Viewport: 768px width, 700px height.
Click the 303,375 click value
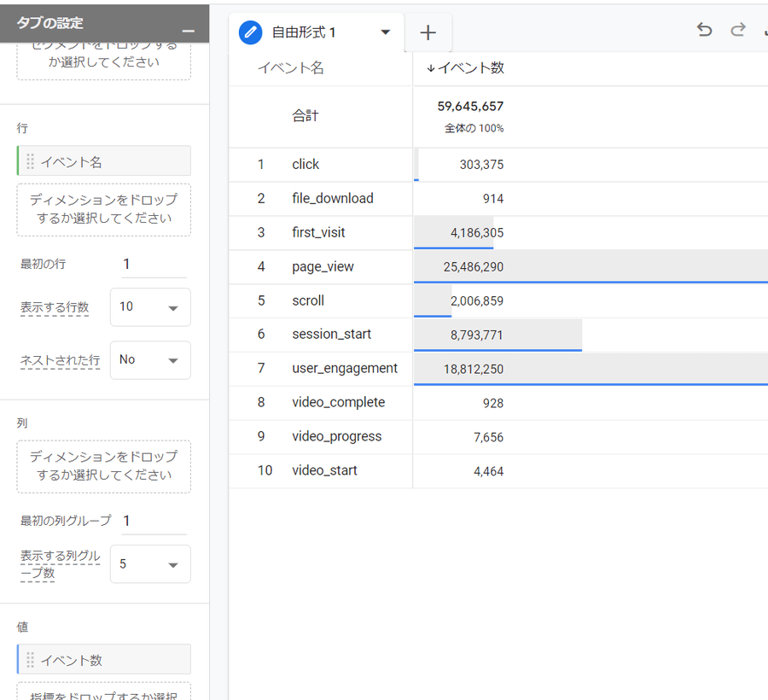481,165
